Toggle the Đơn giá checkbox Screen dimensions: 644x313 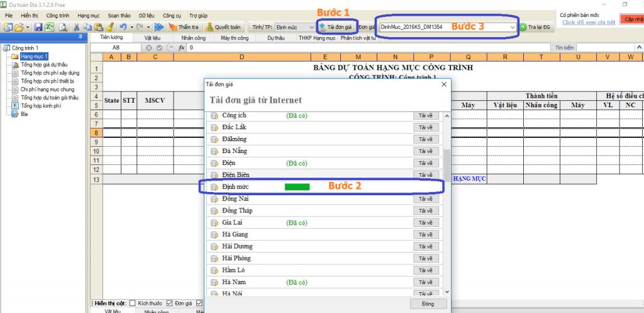pos(169,303)
